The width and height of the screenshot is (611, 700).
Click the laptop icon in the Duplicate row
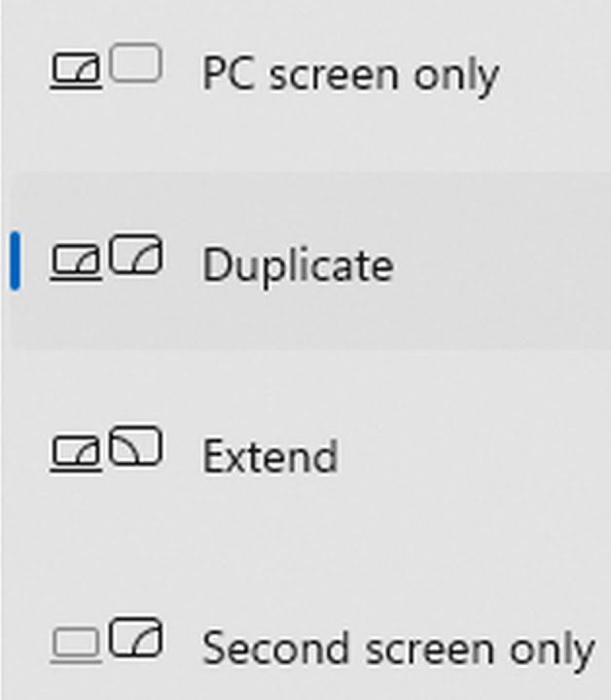point(76,262)
